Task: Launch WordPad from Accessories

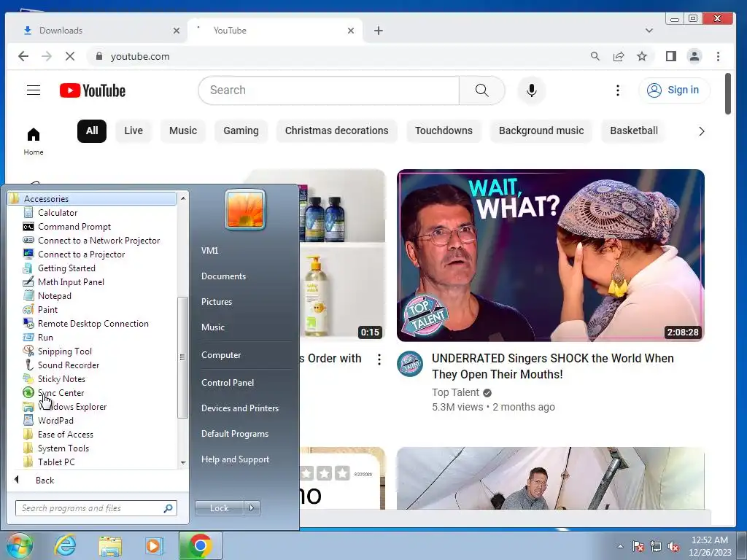Action: [x=55, y=421]
